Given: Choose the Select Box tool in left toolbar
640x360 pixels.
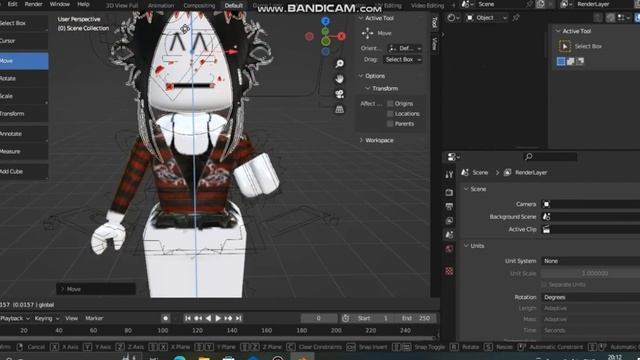Looking at the screenshot, I should tap(24, 23).
